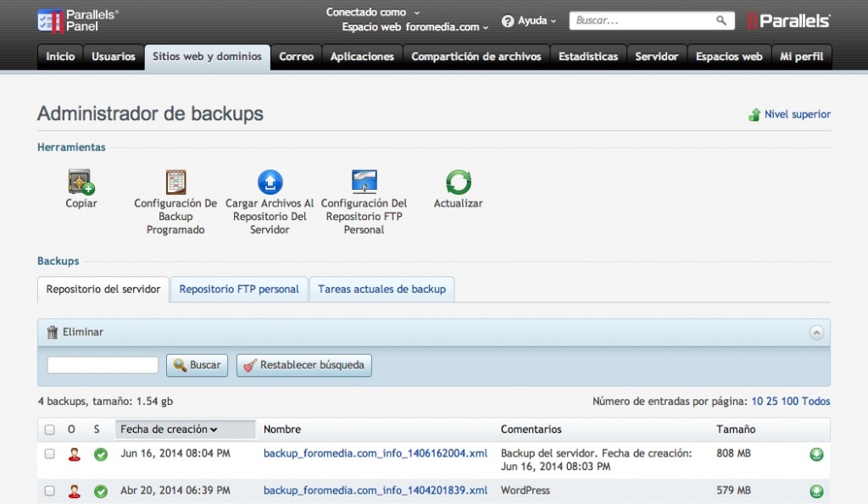Expand the Ayuda help dropdown
This screenshot has height=504, width=868.
(x=530, y=20)
